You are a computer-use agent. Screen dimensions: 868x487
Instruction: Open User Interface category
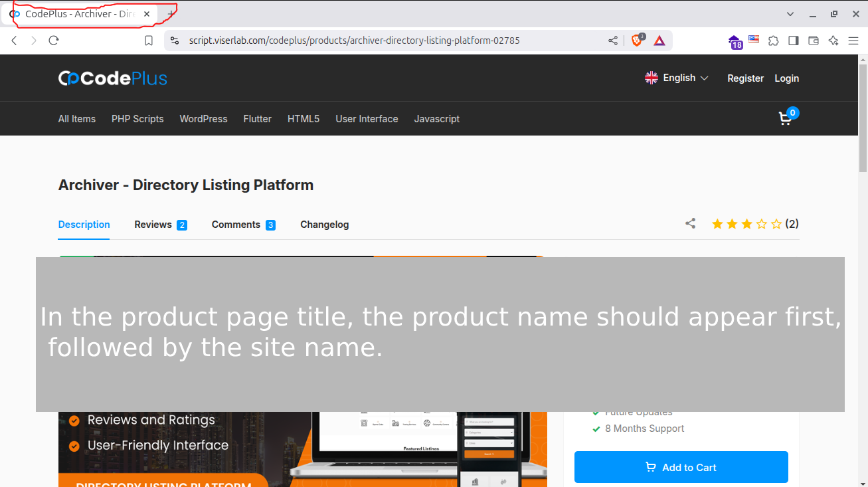(x=367, y=119)
